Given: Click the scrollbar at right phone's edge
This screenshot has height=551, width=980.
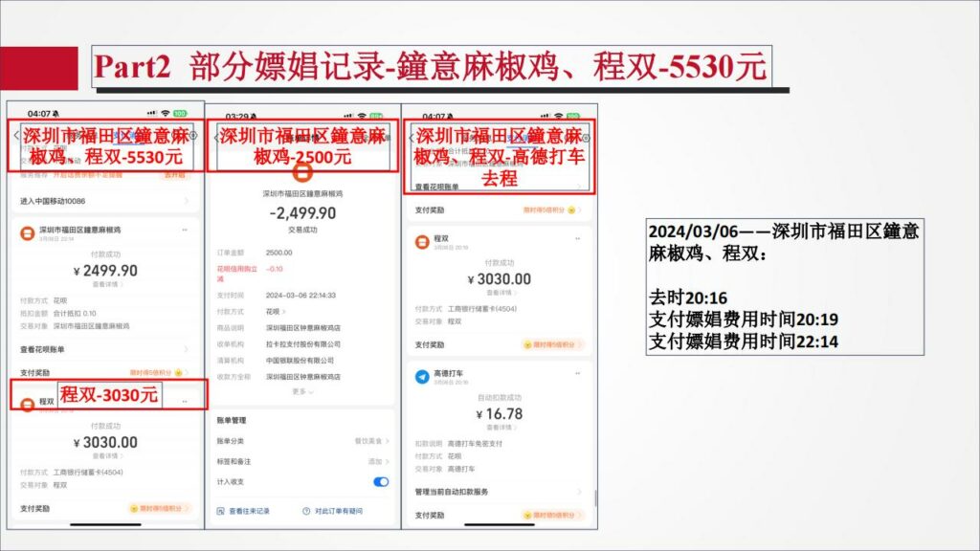Looking at the screenshot, I should pos(595,497).
